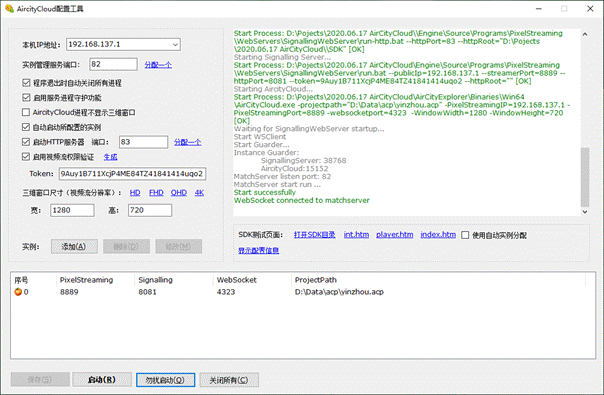Select the 8889 PixelStreaming port cell
Screen dimensions: 604x395
click(x=69, y=292)
